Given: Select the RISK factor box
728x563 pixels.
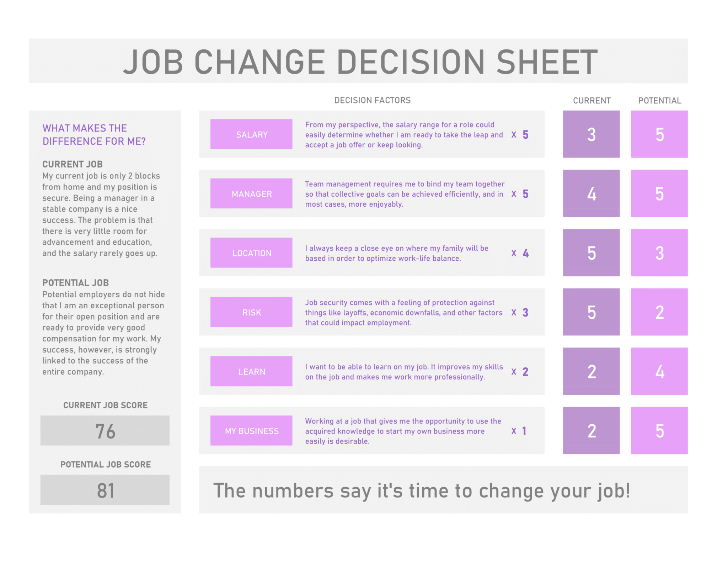Looking at the screenshot, I should pos(251,312).
